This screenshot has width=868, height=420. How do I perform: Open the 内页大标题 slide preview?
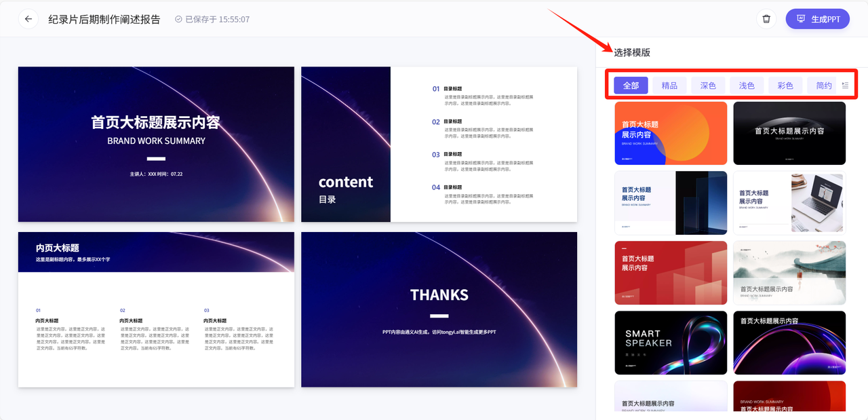[x=156, y=309]
